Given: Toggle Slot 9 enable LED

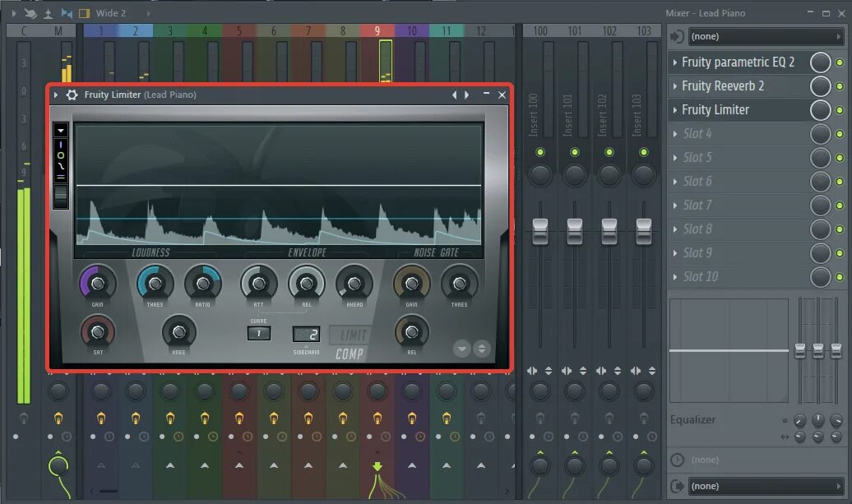Looking at the screenshot, I should [840, 253].
